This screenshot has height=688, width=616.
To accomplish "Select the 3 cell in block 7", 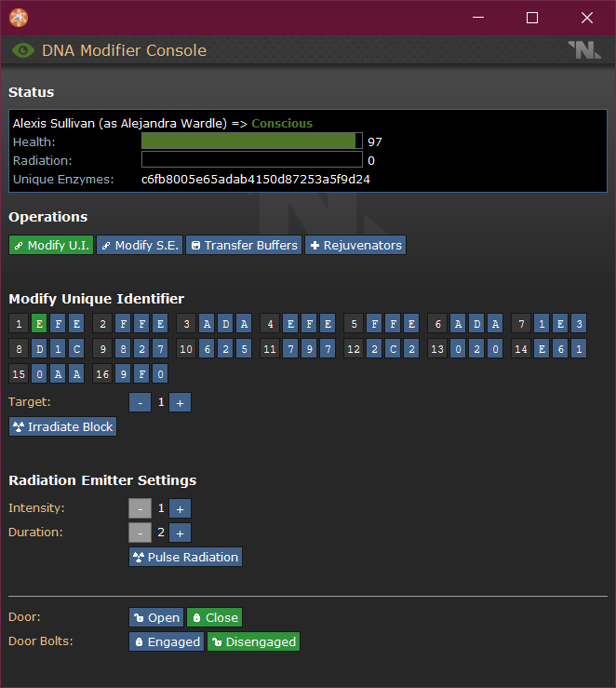I will click(x=579, y=324).
